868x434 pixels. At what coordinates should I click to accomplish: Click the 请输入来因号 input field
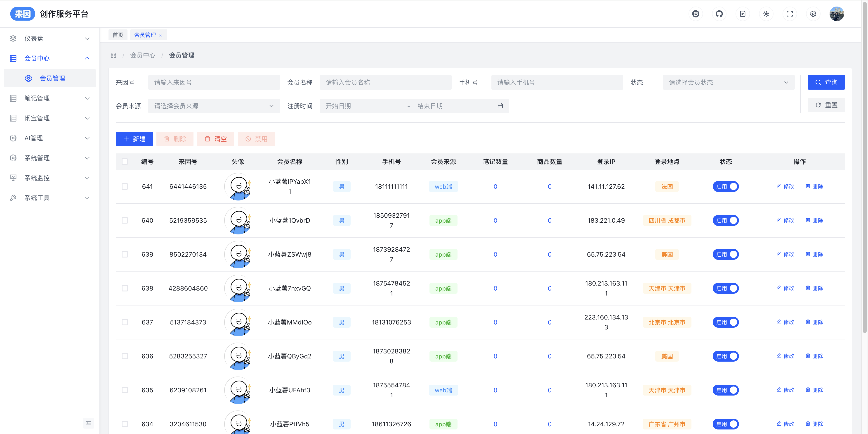click(x=214, y=82)
